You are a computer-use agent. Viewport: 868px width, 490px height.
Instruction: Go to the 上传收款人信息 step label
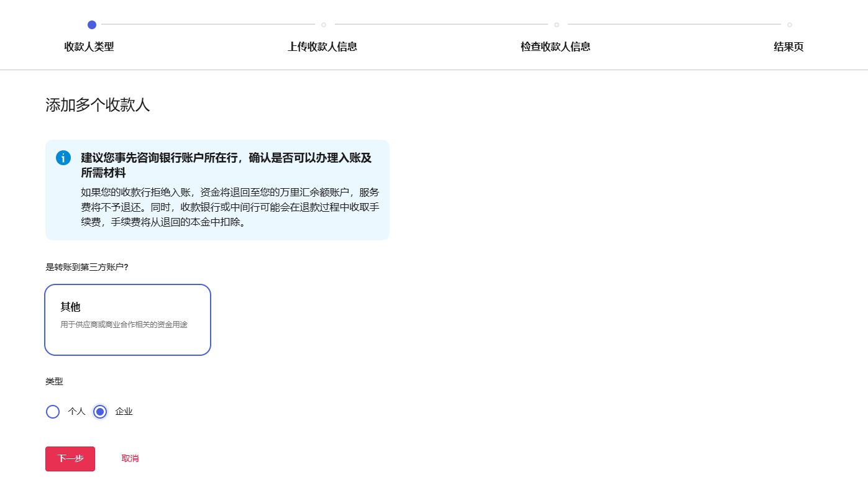322,47
